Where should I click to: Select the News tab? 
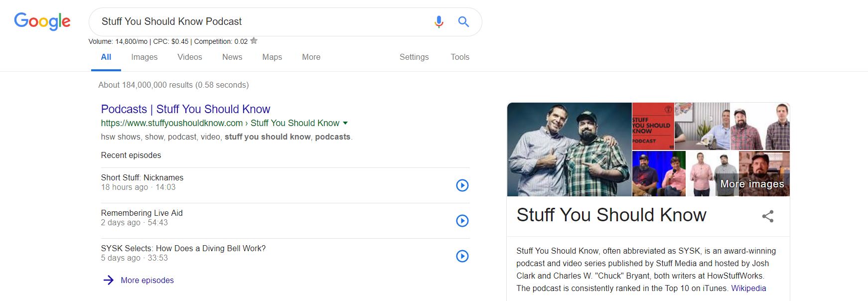tap(232, 57)
